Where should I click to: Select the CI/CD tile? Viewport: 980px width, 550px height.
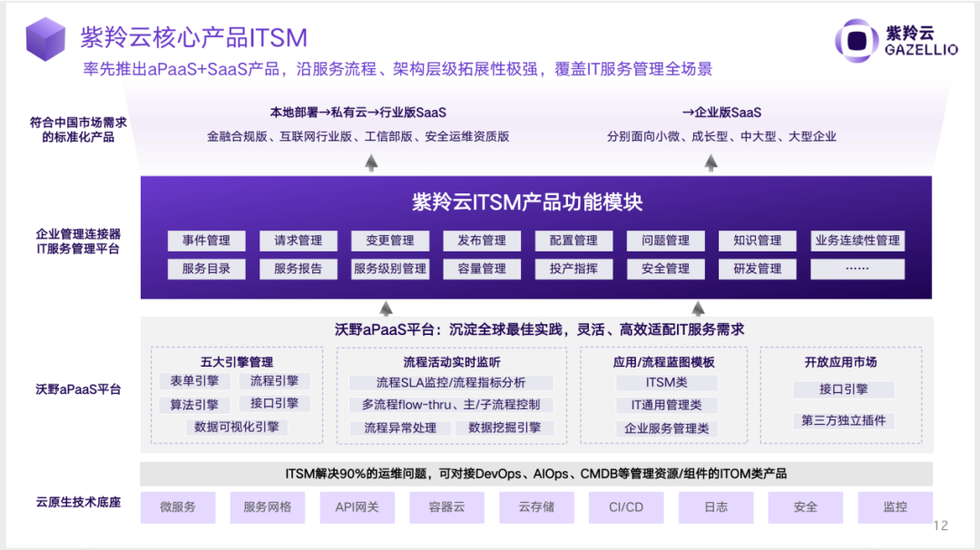(626, 507)
